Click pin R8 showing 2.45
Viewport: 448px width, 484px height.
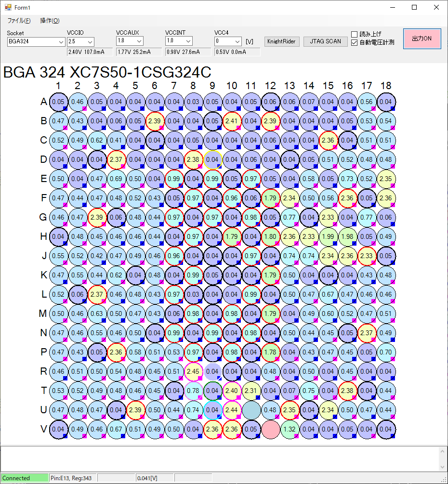click(x=193, y=371)
